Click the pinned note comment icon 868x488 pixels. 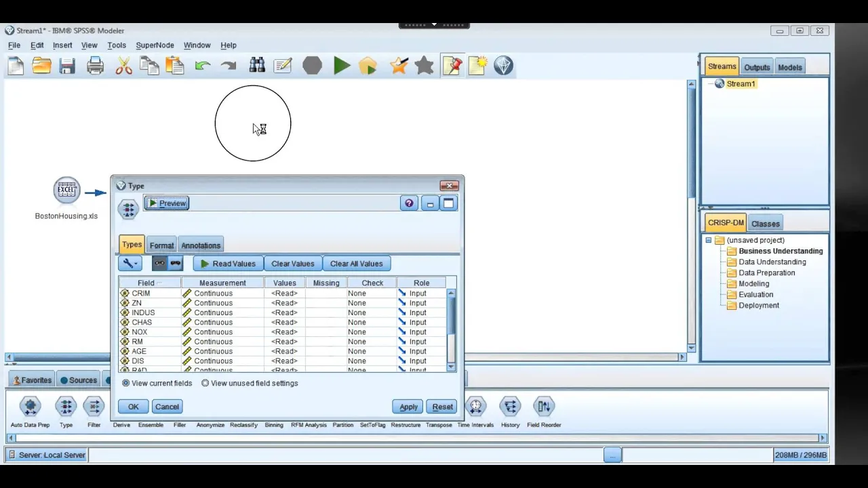coord(452,66)
